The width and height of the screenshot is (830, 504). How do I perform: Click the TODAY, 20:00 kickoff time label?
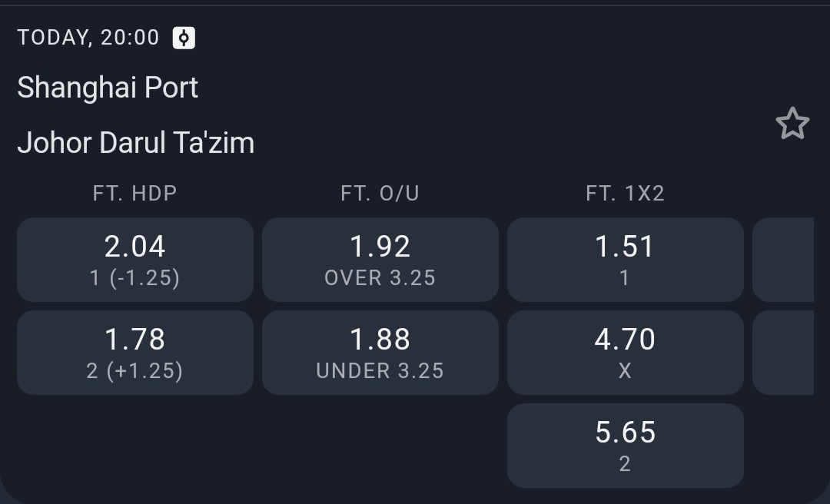click(x=88, y=38)
